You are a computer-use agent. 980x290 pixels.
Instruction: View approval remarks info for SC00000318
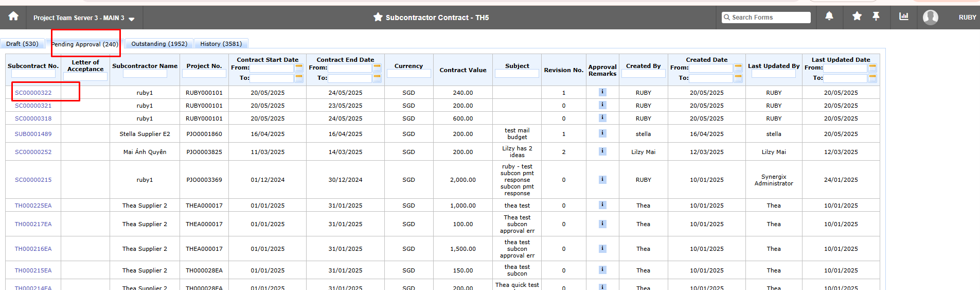click(x=602, y=118)
